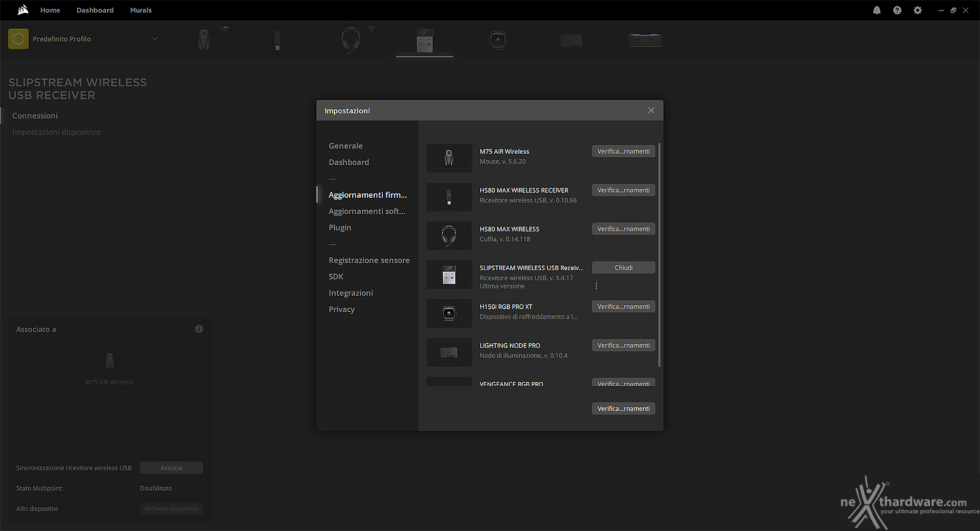The image size is (980, 531).
Task: Open the settings gear icon
Action: [x=918, y=10]
